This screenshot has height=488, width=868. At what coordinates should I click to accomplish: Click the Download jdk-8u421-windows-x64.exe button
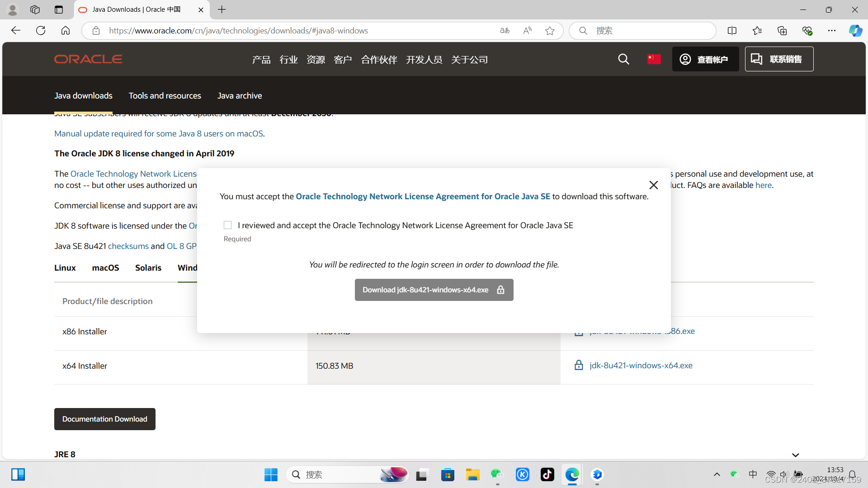(x=434, y=290)
